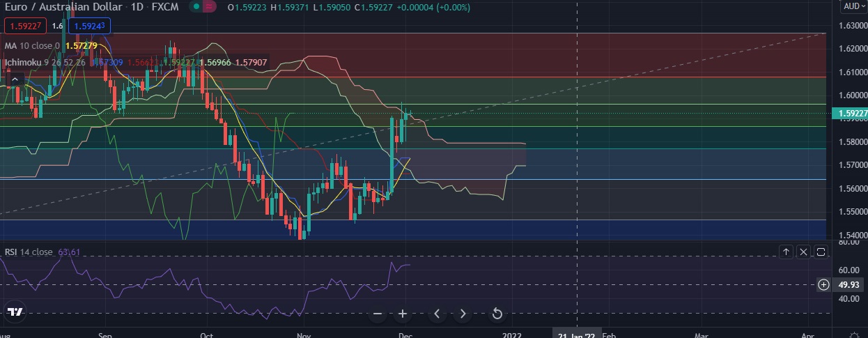Open chart settings gear at bottom right
Screen dimensions: 868x338
[x=855, y=335]
